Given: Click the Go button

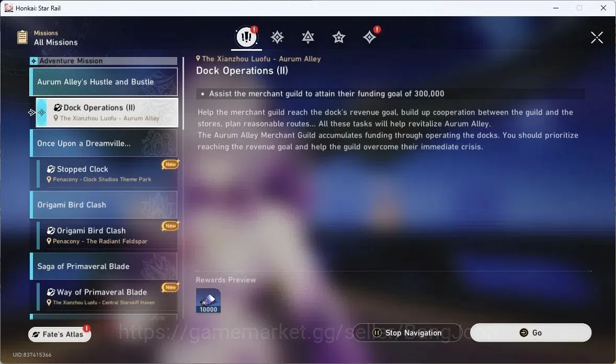Looking at the screenshot, I should pos(531,333).
